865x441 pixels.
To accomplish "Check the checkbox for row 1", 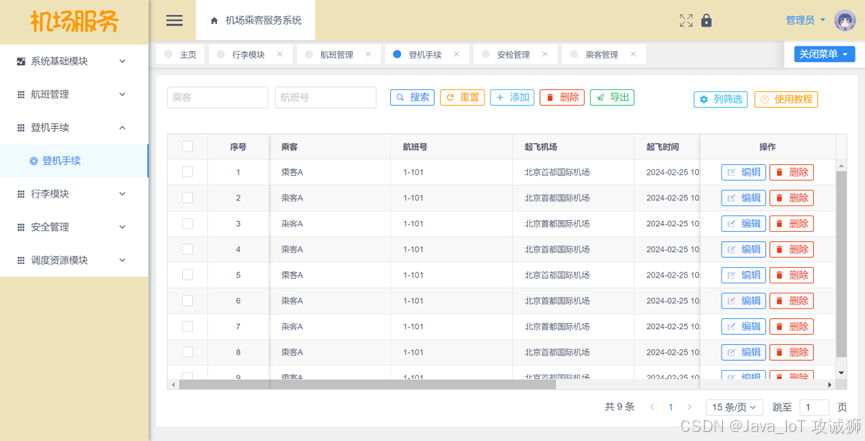I will pyautogui.click(x=188, y=172).
